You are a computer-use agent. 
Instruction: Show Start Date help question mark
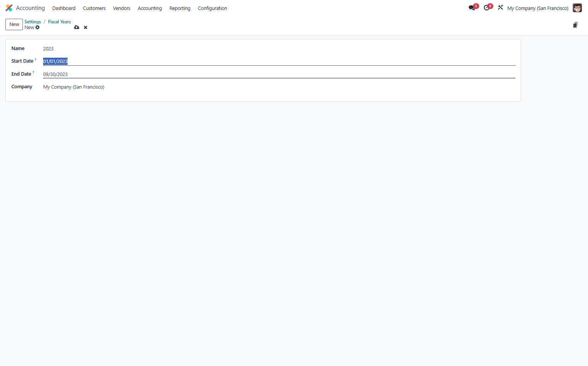click(x=35, y=60)
